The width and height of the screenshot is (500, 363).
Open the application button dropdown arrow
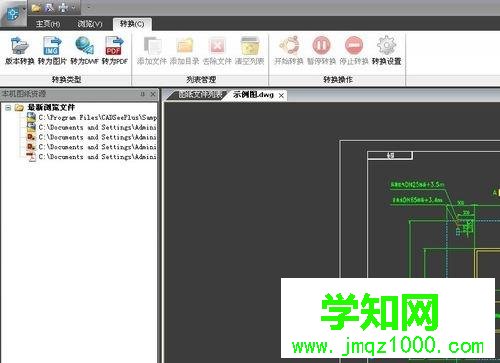pyautogui.click(x=24, y=9)
